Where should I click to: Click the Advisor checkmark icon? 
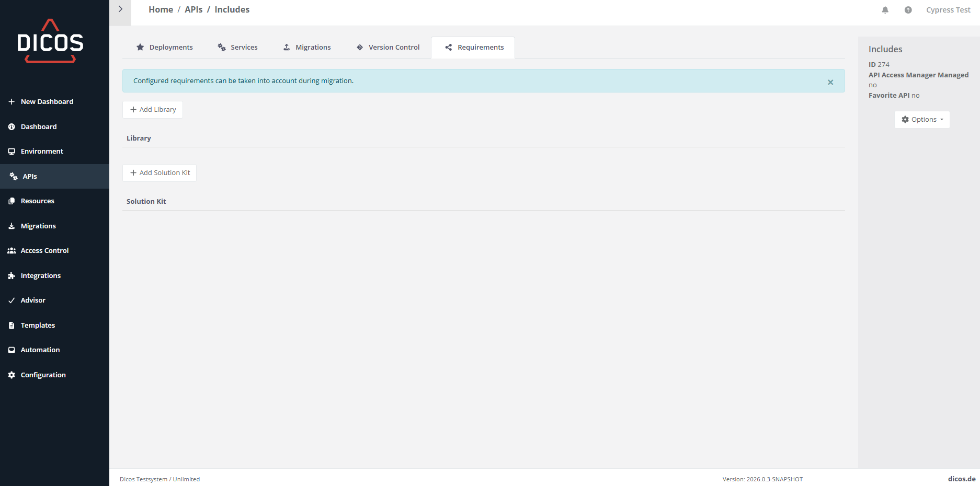coord(12,300)
